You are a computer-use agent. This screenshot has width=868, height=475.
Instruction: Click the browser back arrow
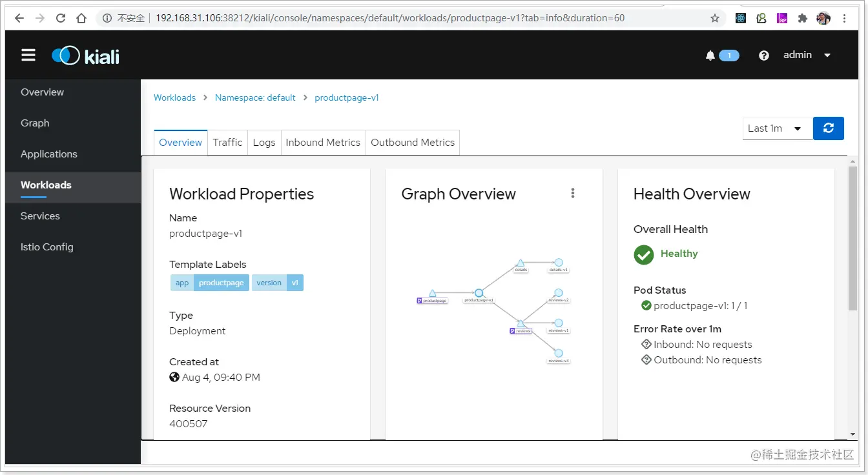pos(19,18)
